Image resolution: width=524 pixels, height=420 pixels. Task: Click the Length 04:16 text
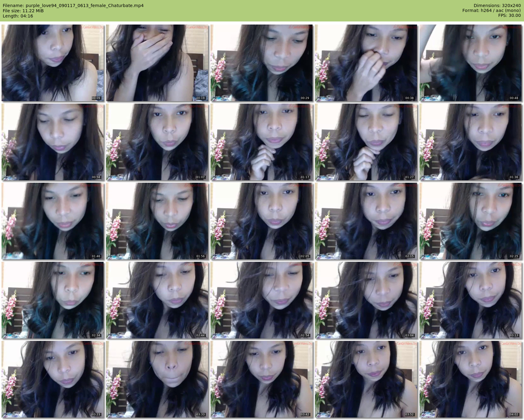click(x=18, y=16)
